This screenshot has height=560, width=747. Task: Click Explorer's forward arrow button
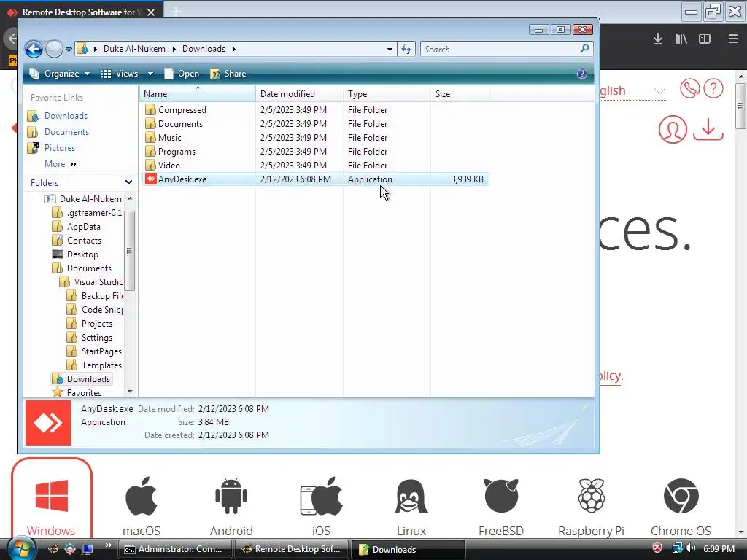pos(54,49)
